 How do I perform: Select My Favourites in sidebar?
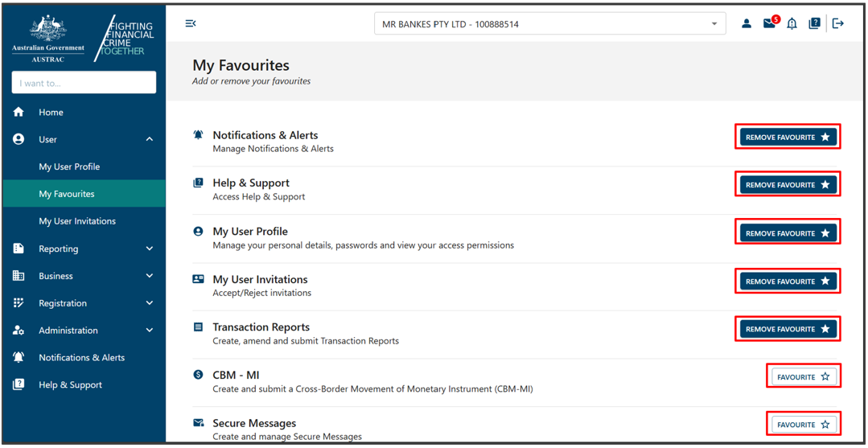[84, 194]
